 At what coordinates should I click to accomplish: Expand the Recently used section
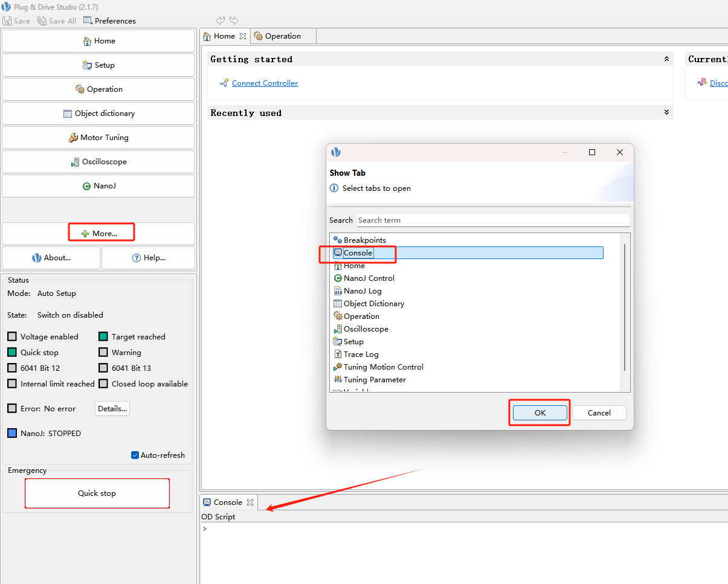666,112
